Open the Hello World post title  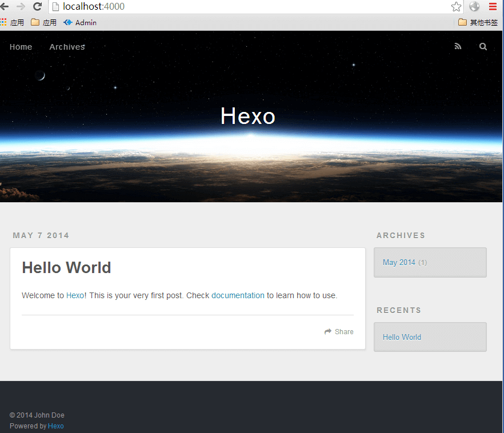66,267
